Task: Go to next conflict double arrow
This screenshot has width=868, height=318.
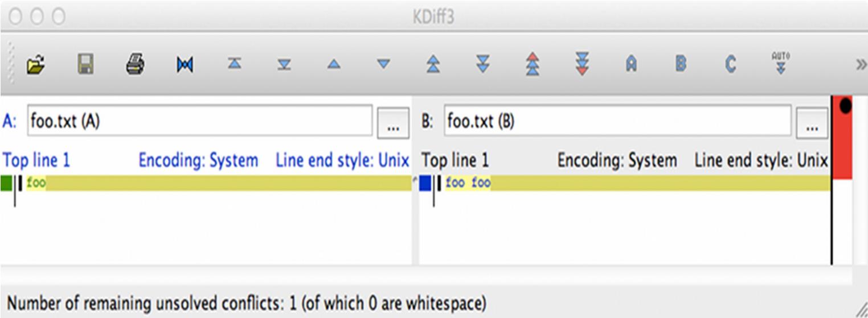Action: pyautogui.click(x=483, y=65)
